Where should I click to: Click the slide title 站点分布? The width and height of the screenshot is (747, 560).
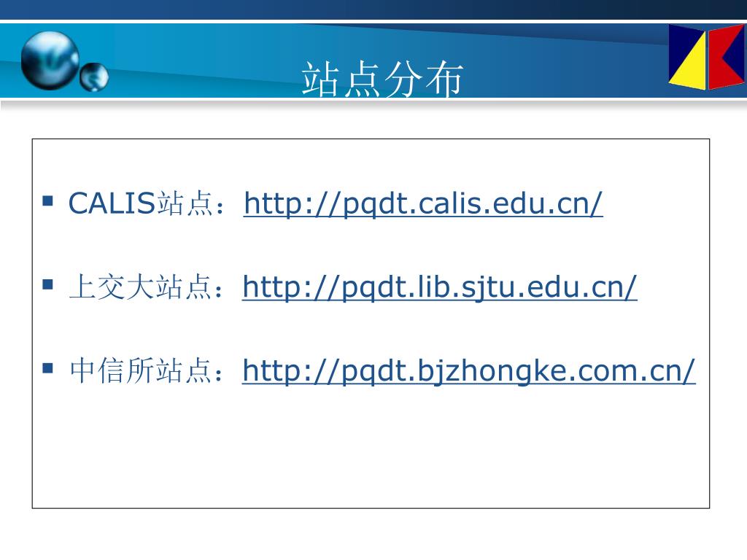click(382, 79)
